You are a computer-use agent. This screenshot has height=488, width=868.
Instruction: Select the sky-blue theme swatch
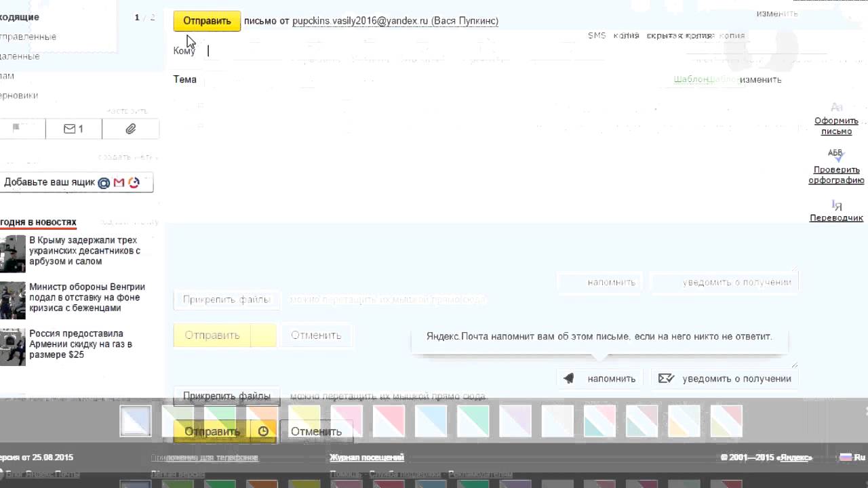[431, 421]
